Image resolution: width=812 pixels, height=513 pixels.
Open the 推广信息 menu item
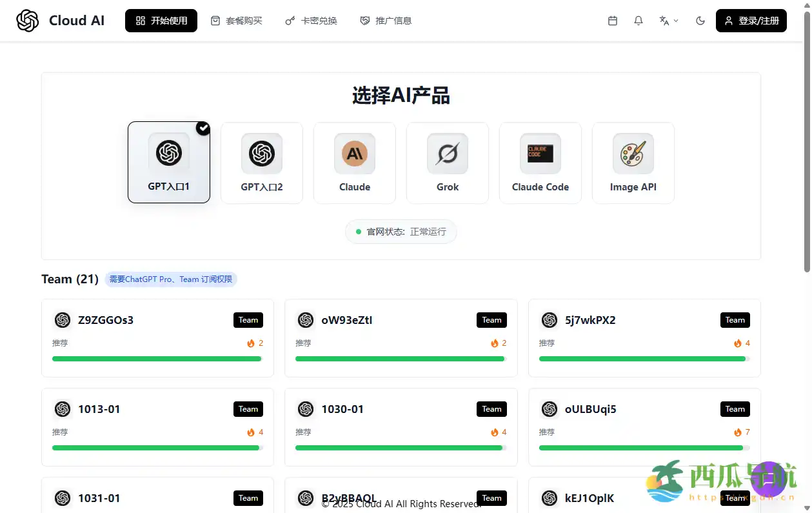pyautogui.click(x=385, y=20)
